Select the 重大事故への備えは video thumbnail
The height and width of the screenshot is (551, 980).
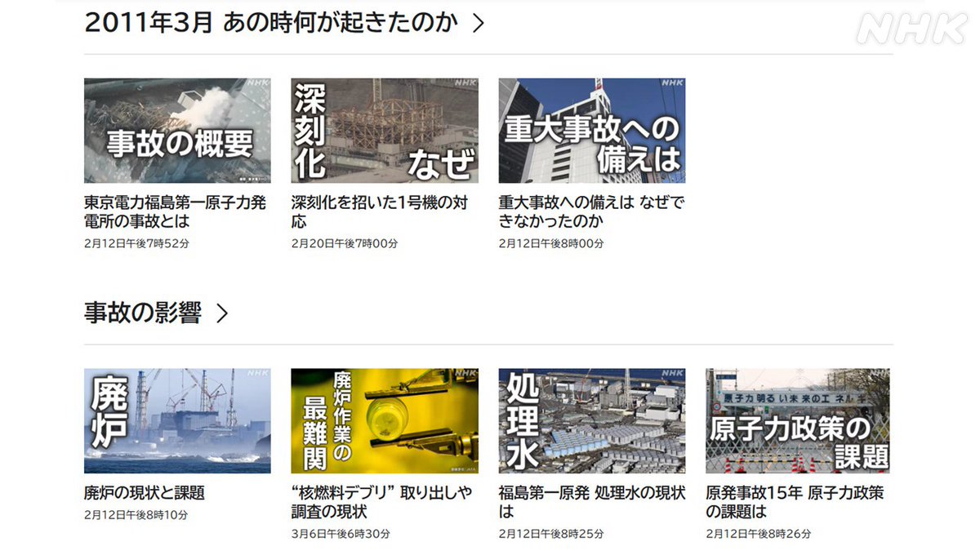click(591, 131)
